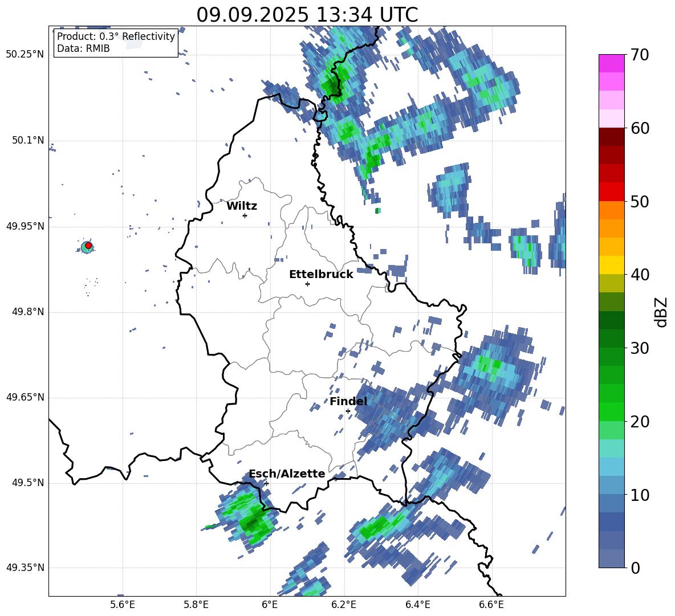Image resolution: width=675 pixels, height=616 pixels.
Task: Click the 50.25°N latitude label
Action: click(x=25, y=55)
